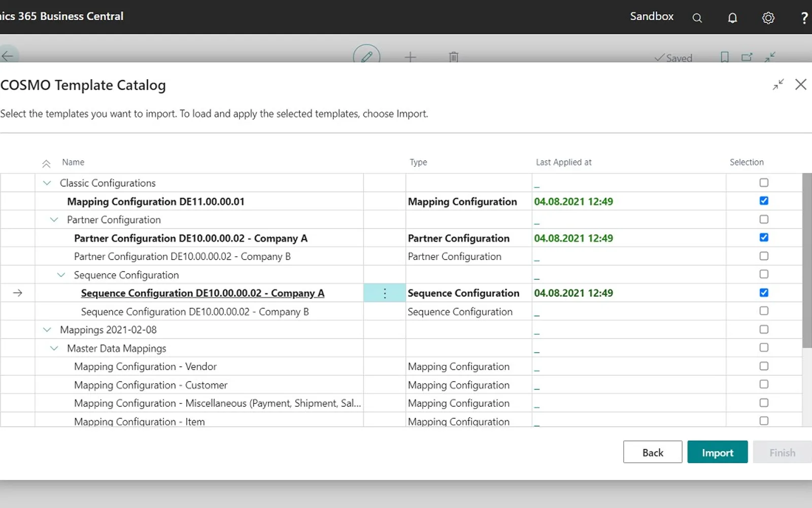Select Sequence Configuration DE10.00.00.02 - Company B name
Viewport: 812px width, 508px height.
pos(195,311)
